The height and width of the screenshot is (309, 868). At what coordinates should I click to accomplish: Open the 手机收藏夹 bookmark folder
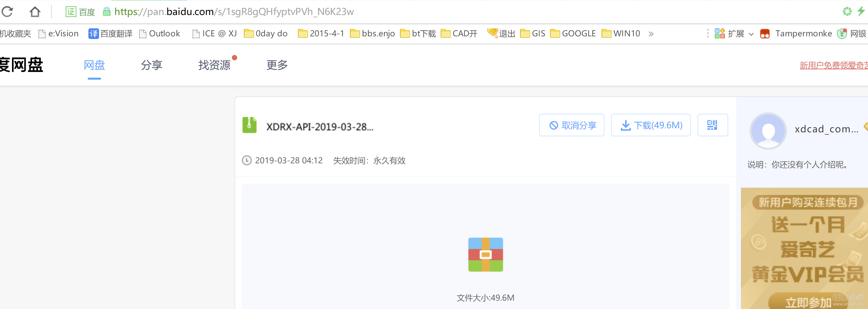point(15,34)
